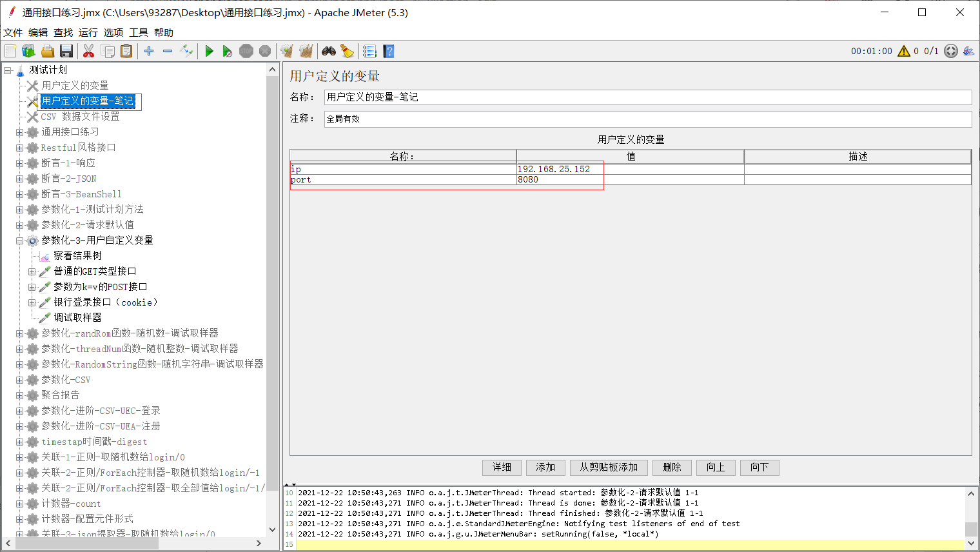Expand the 断言-2-JSON node
The width and height of the screenshot is (980, 552).
point(20,179)
